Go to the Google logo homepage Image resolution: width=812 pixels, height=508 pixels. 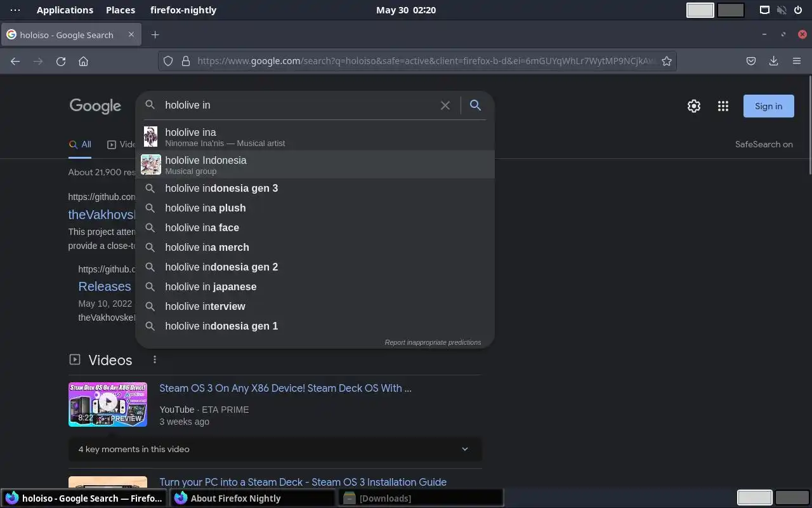tap(95, 106)
